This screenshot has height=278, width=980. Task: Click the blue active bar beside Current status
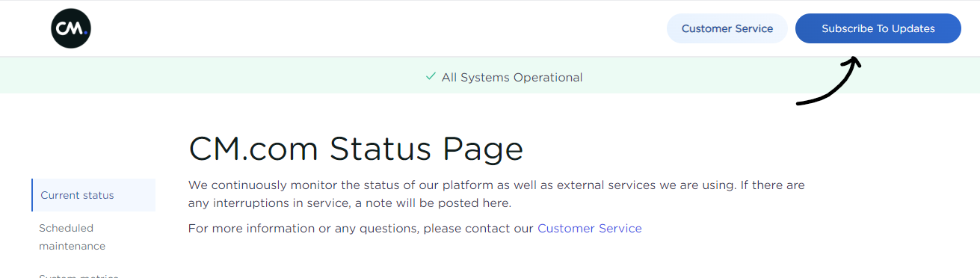[x=32, y=195]
